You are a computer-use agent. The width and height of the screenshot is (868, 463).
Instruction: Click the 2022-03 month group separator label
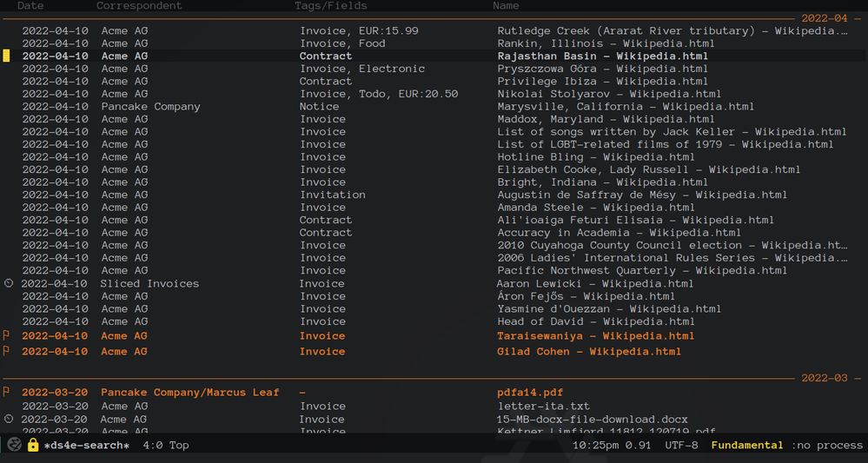[x=824, y=379]
